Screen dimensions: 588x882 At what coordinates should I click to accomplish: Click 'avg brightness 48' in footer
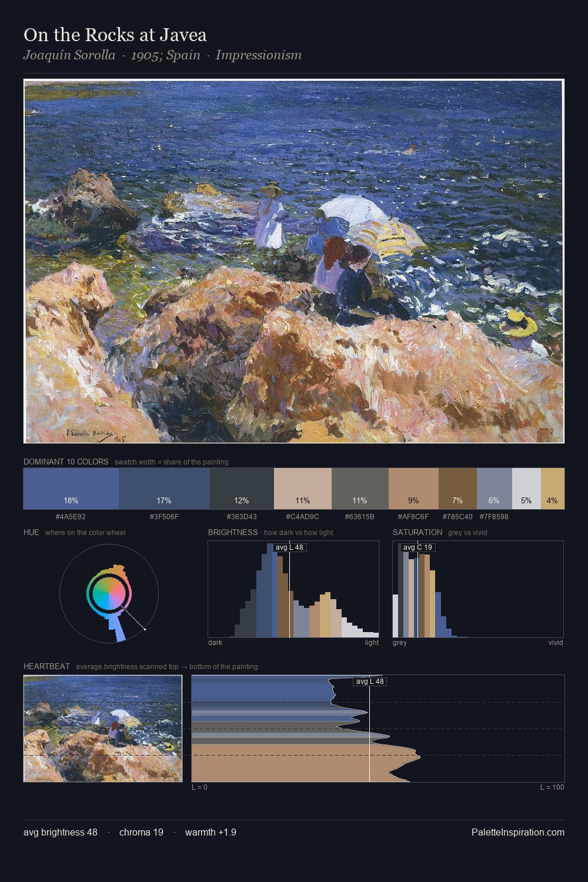pyautogui.click(x=61, y=832)
